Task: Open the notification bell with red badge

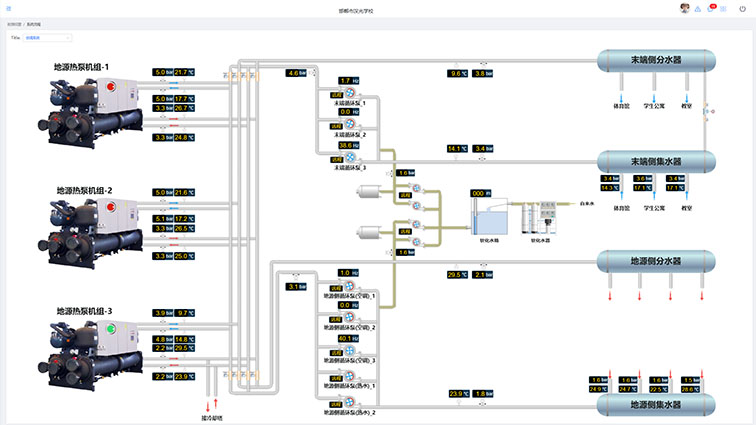Action: point(711,9)
